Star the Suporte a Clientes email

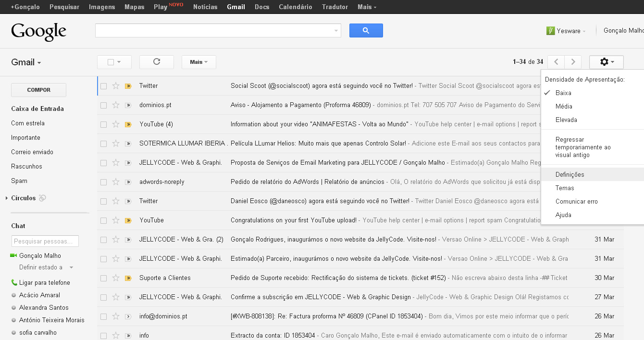[115, 278]
